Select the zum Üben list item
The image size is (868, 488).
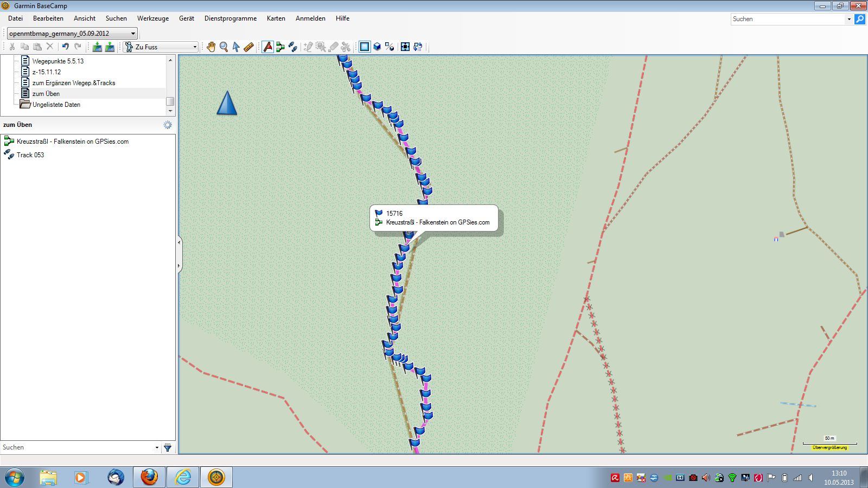46,94
